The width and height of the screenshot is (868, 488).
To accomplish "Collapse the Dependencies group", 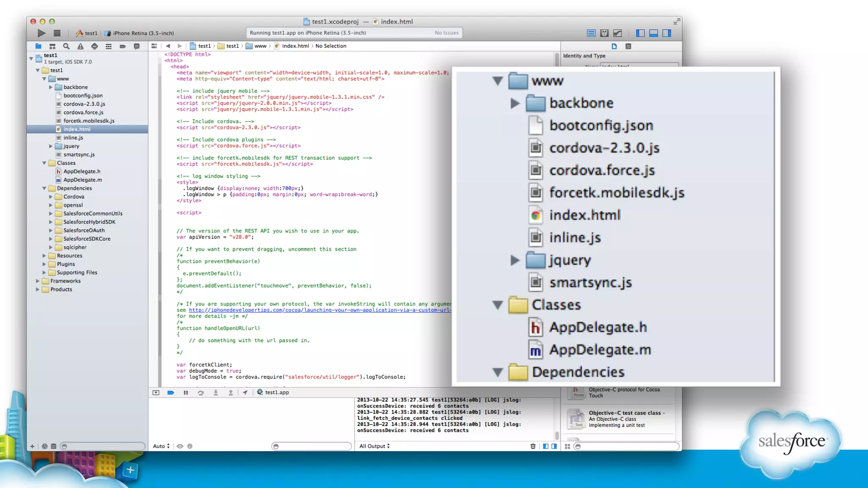I will (x=44, y=189).
